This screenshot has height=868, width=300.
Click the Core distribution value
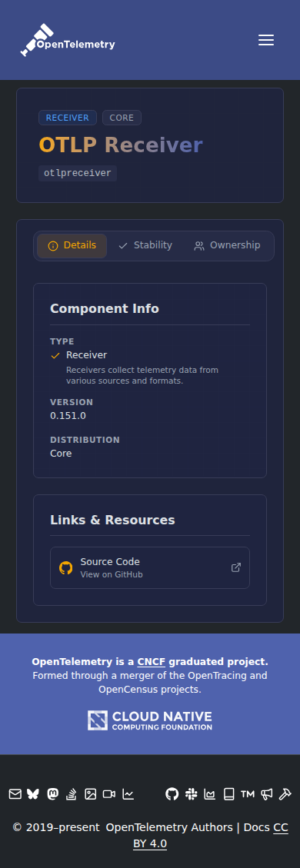(61, 454)
